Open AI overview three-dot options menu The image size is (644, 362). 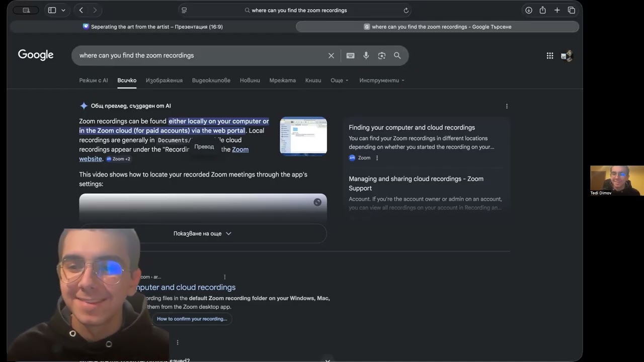(507, 106)
